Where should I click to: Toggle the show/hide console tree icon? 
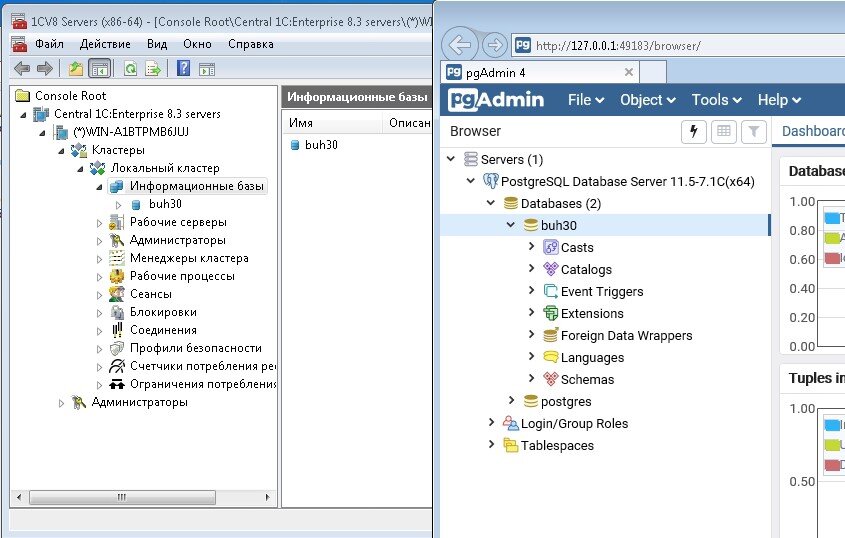pyautogui.click(x=100, y=68)
